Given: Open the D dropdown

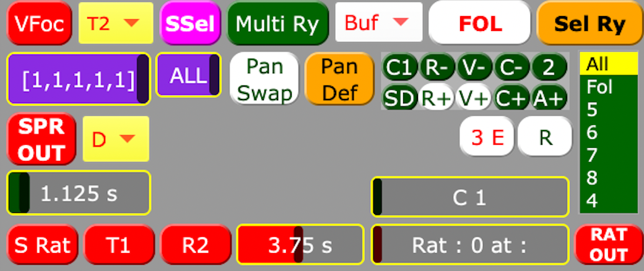Looking at the screenshot, I should 116,139.
